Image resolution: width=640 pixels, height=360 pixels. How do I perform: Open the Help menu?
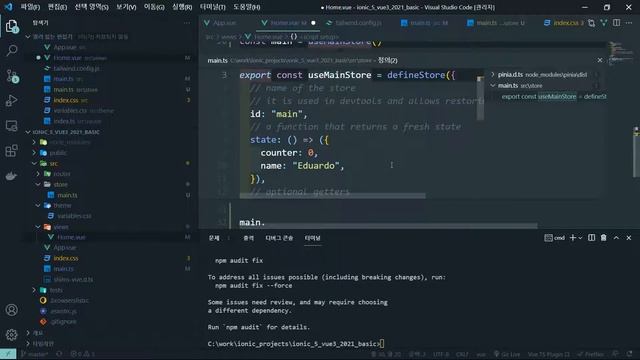click(x=247, y=7)
